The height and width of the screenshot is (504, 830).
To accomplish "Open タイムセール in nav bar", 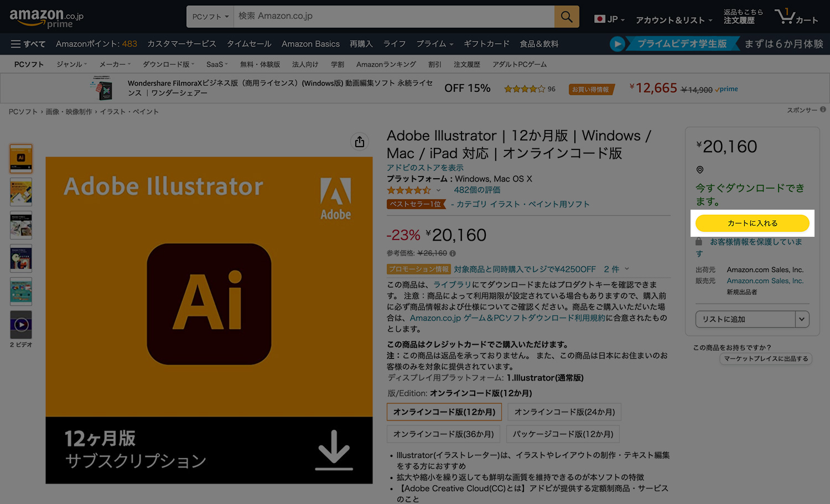I will (249, 44).
